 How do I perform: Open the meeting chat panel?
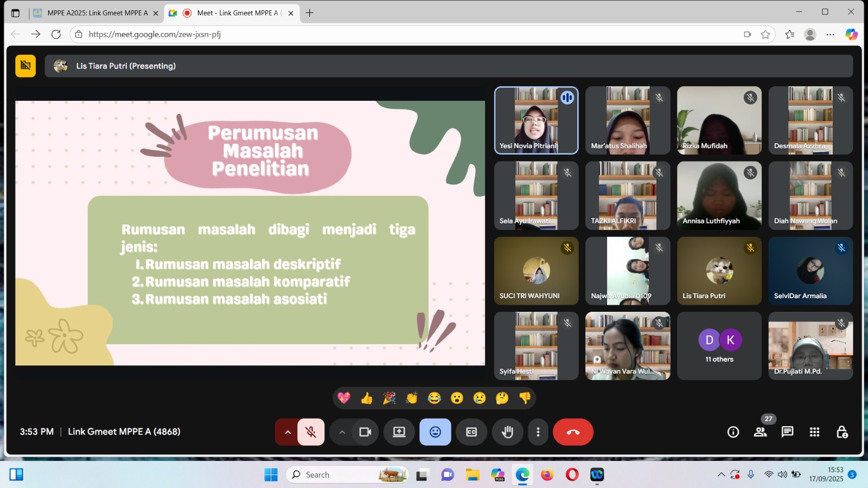point(787,432)
